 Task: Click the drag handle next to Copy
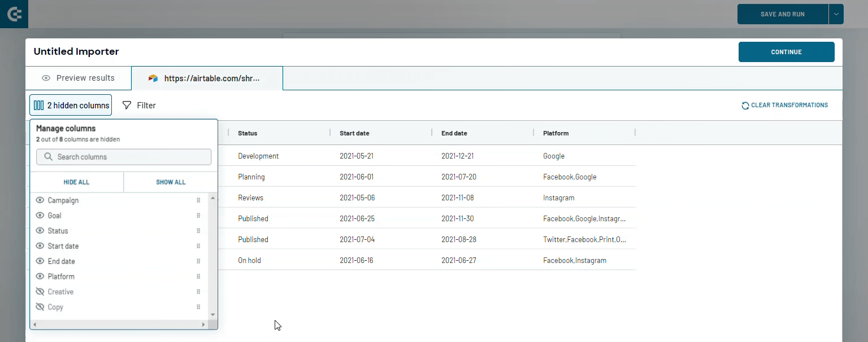click(198, 306)
